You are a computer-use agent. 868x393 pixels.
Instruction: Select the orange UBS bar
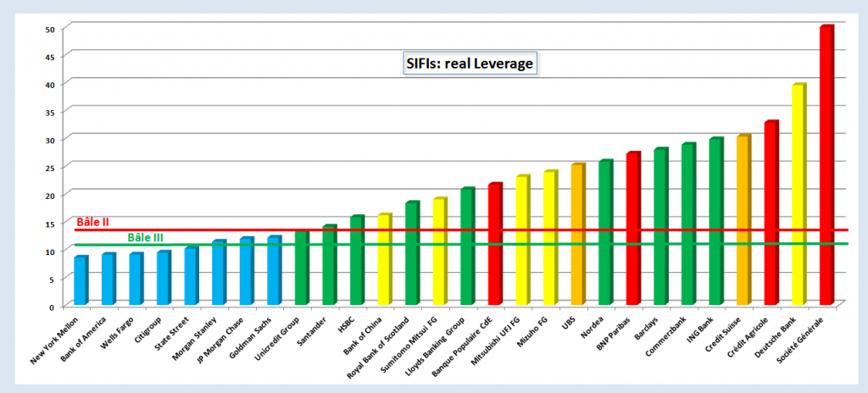coord(577,234)
